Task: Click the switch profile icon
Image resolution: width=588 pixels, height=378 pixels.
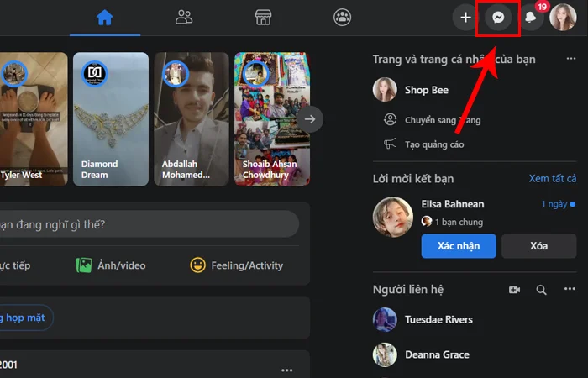Action: point(390,119)
